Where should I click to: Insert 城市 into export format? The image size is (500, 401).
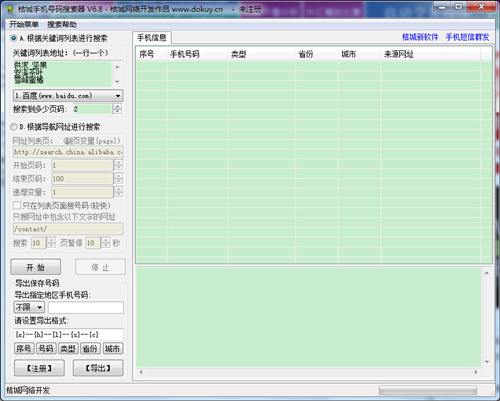(x=113, y=349)
